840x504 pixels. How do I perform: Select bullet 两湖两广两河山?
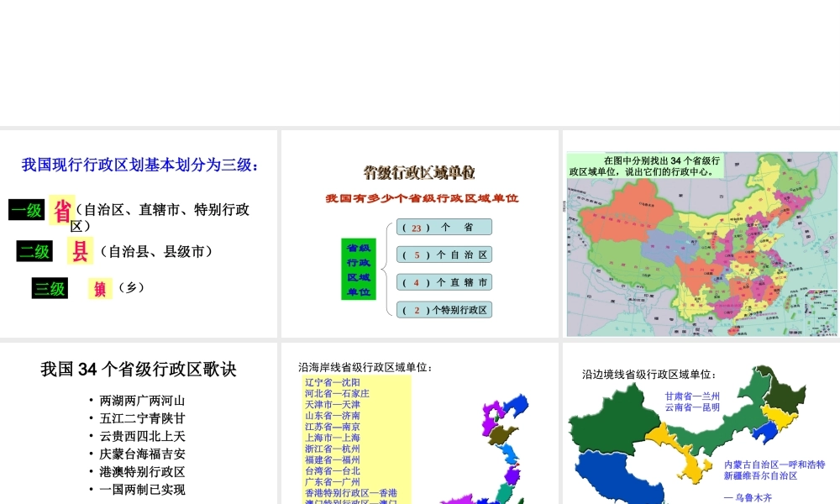click(142, 401)
